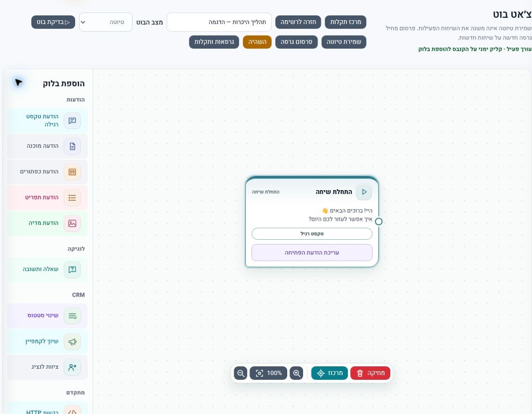Click the טקסט רגיל pill on the node

click(312, 233)
